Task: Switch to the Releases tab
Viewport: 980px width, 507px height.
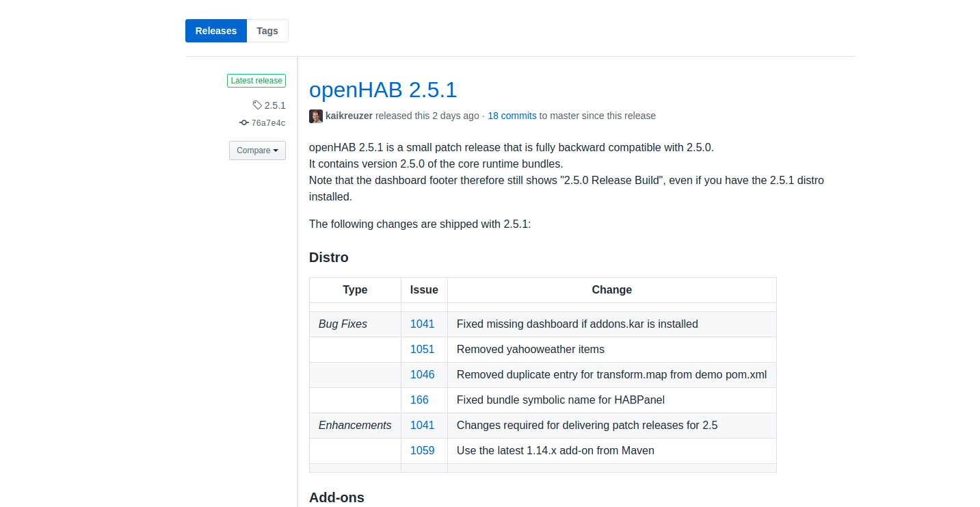Action: click(x=215, y=31)
